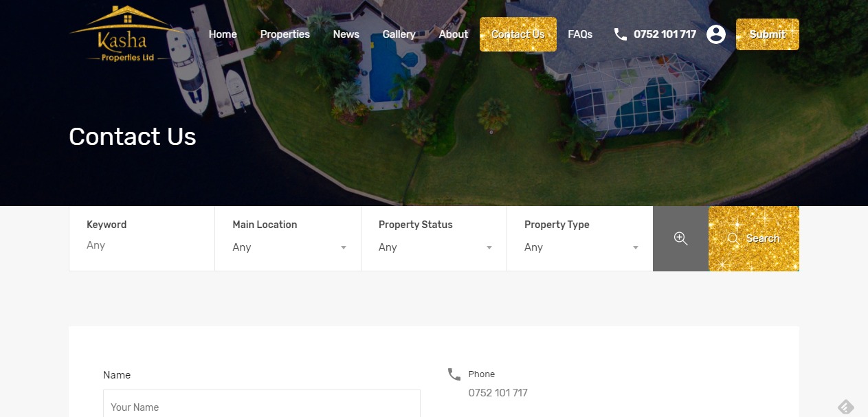Image resolution: width=868 pixels, height=417 pixels.
Task: Visit the About page
Action: [x=453, y=34]
